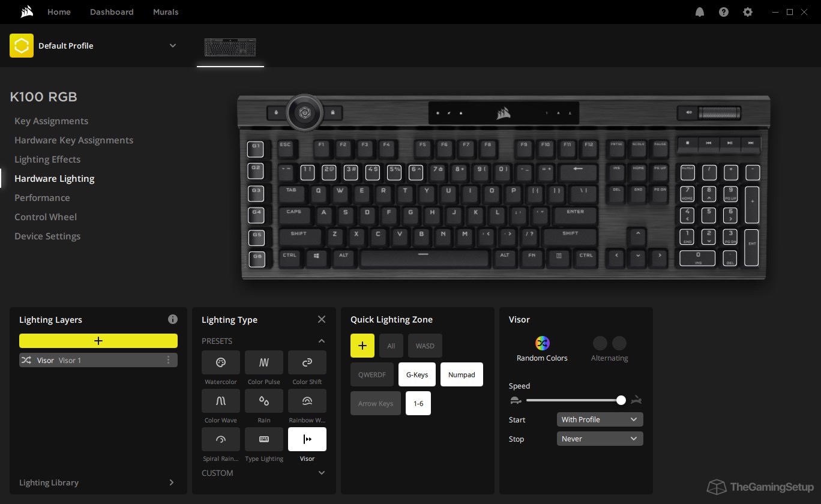821x504 pixels.
Task: Select the Rainbow Wave preset
Action: [x=307, y=401]
